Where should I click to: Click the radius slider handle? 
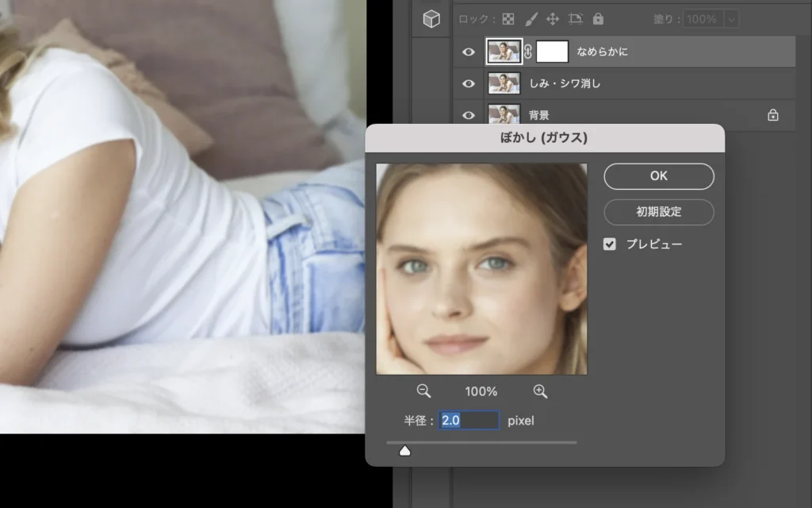tap(404, 452)
